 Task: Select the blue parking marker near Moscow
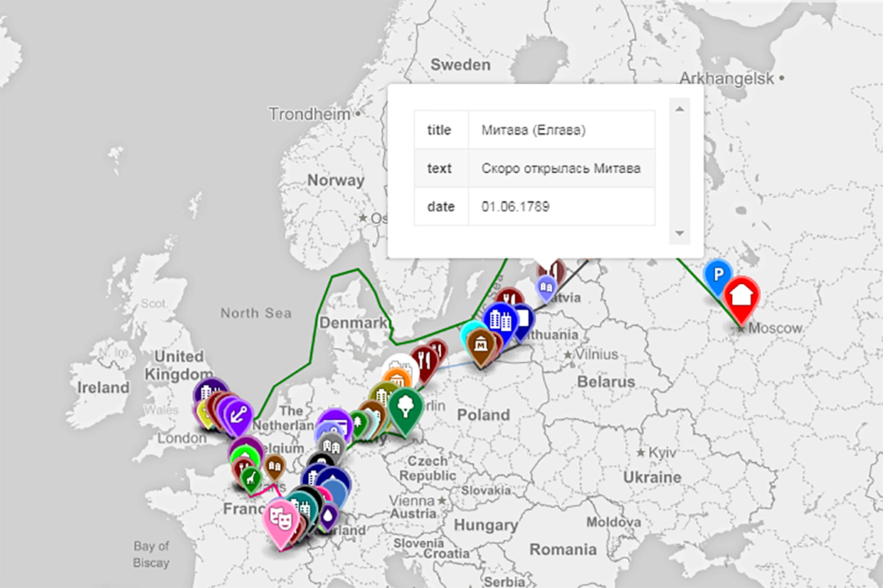(716, 274)
